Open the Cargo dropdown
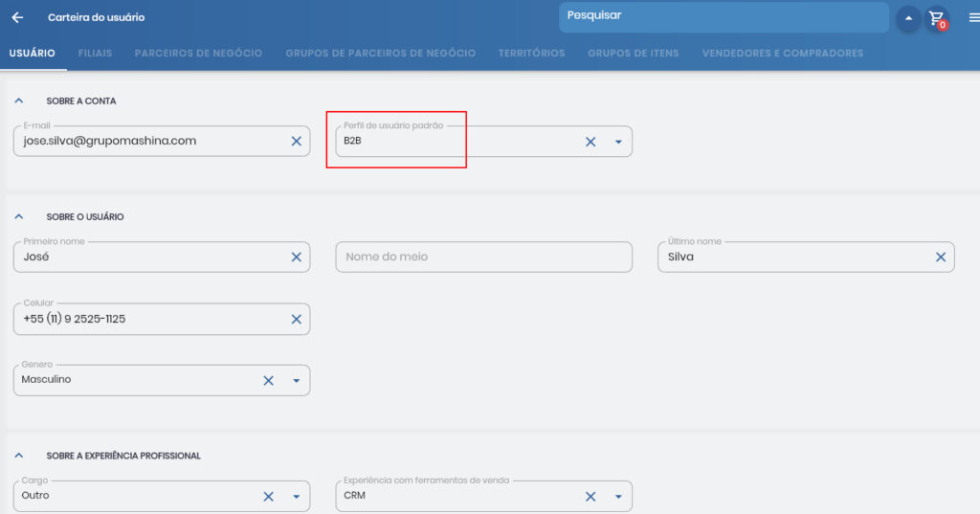980x514 pixels. click(296, 496)
